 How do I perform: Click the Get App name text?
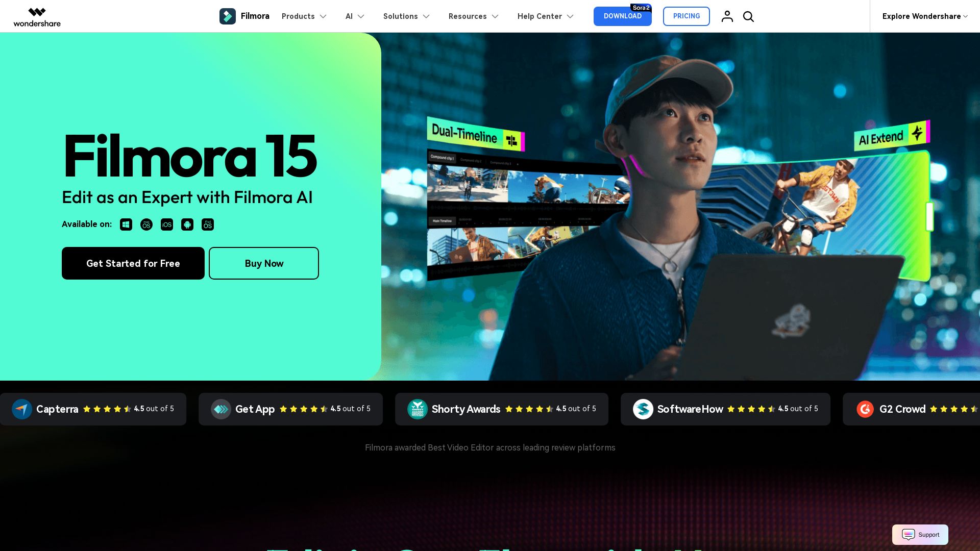[x=255, y=409]
